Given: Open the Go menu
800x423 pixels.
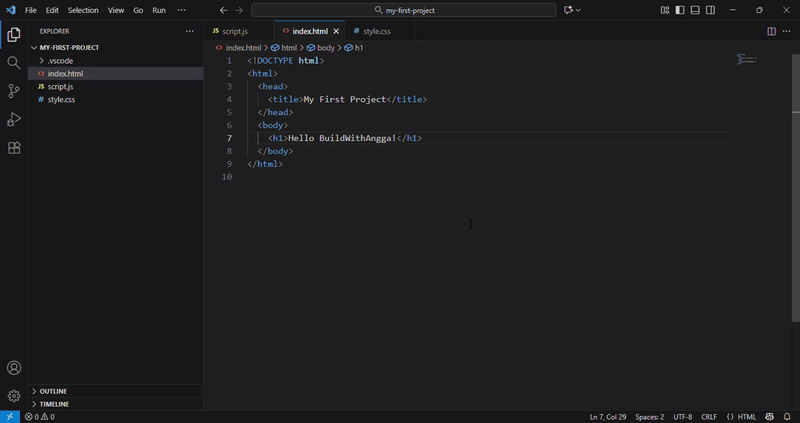Looking at the screenshot, I should click(138, 10).
